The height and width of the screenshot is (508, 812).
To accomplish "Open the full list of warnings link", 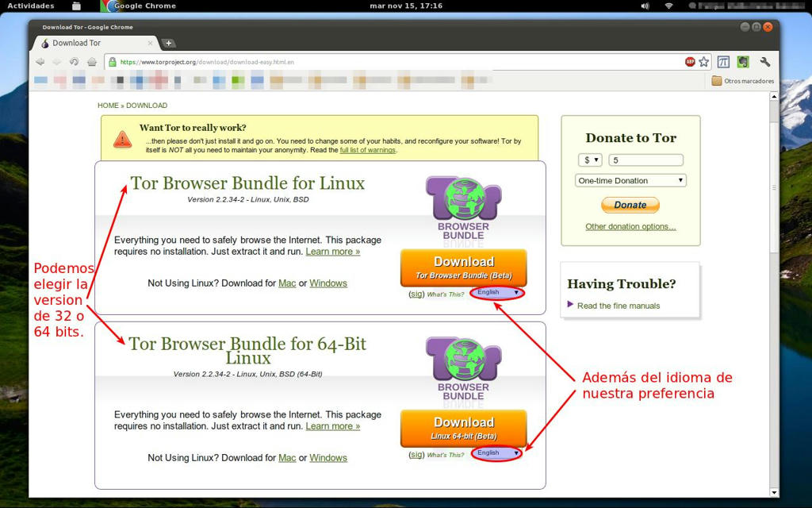I will click(x=368, y=150).
